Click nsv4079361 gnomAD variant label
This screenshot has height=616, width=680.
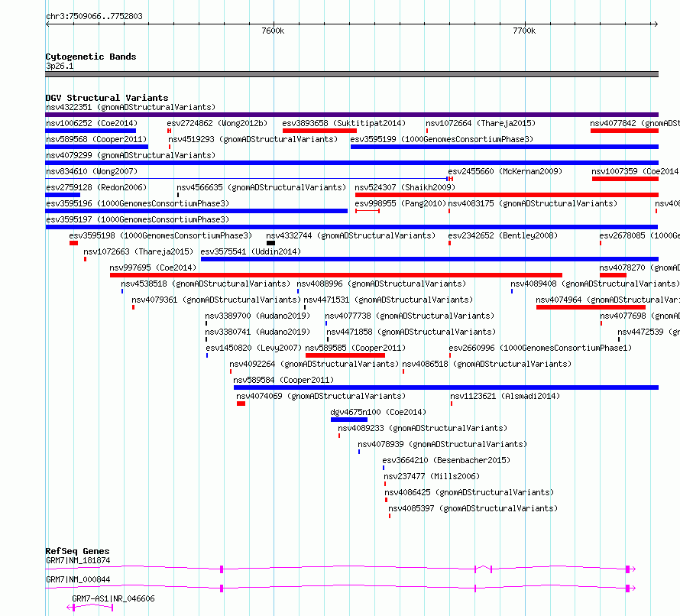click(x=216, y=300)
